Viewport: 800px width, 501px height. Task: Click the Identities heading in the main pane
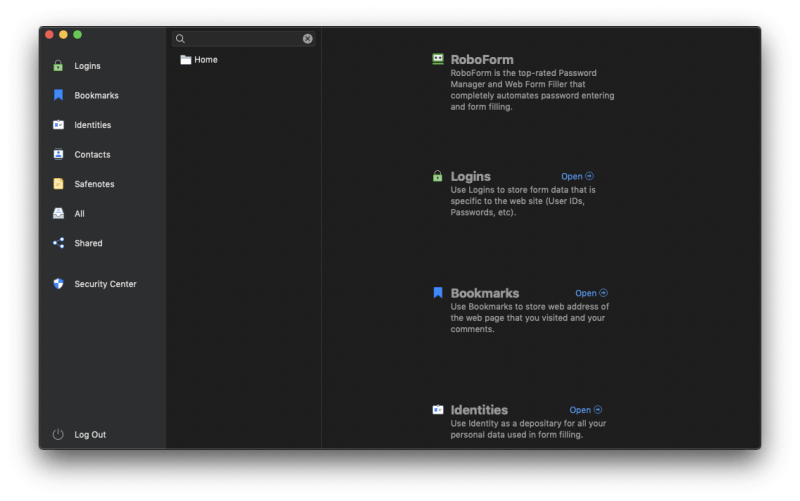pos(479,410)
